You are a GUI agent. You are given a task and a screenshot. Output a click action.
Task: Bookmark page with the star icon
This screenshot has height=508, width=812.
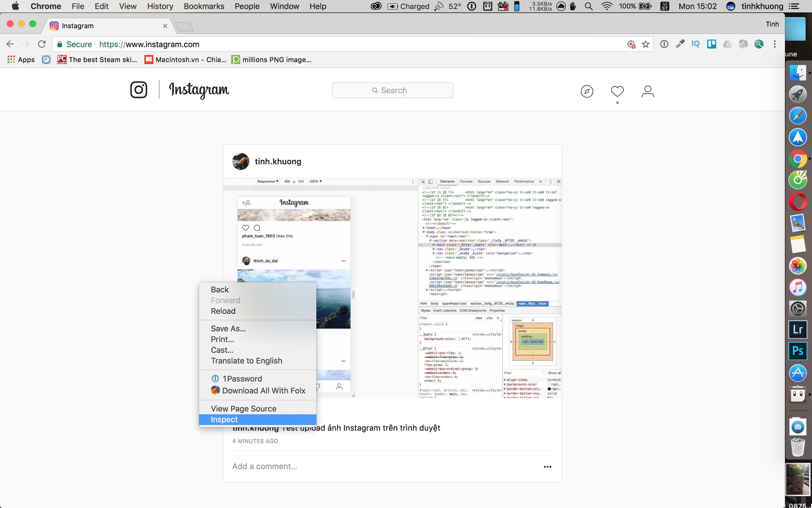(x=645, y=44)
